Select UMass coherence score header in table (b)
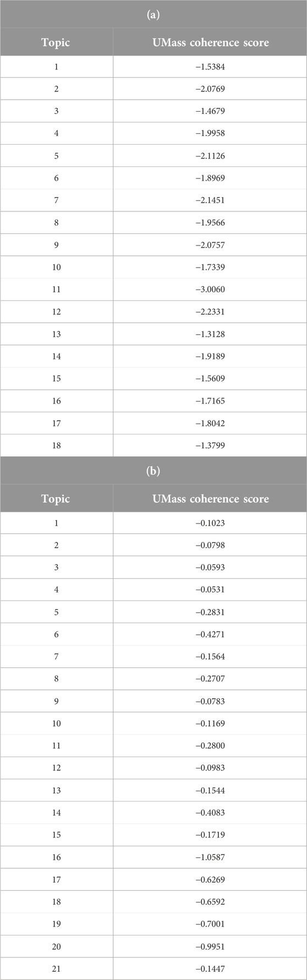 [x=210, y=499]
